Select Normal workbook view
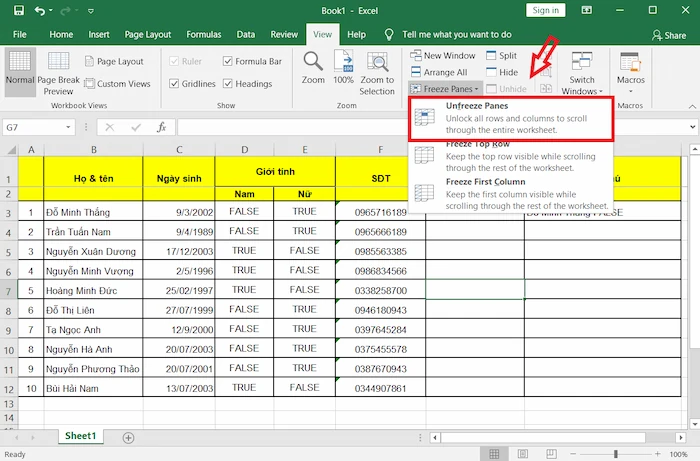Viewport: 700px width, 461px height. coord(20,72)
